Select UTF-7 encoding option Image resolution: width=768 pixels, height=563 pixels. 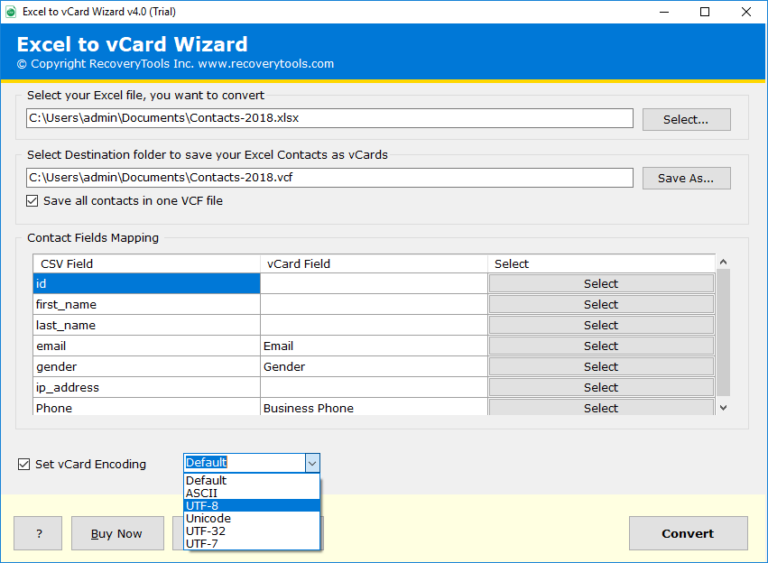[x=252, y=544]
